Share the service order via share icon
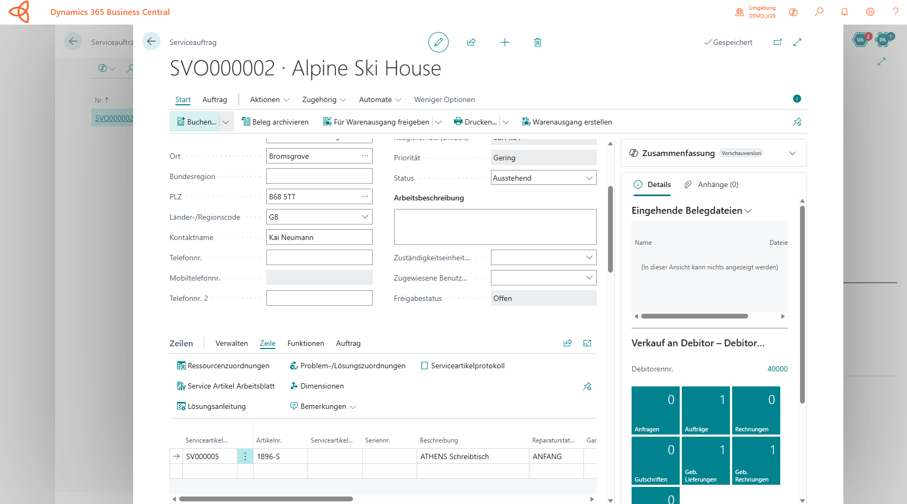907x504 pixels. [471, 42]
